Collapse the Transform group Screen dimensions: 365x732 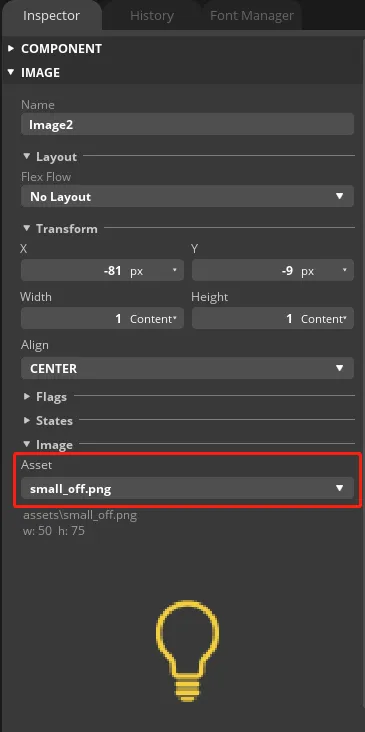click(61, 229)
